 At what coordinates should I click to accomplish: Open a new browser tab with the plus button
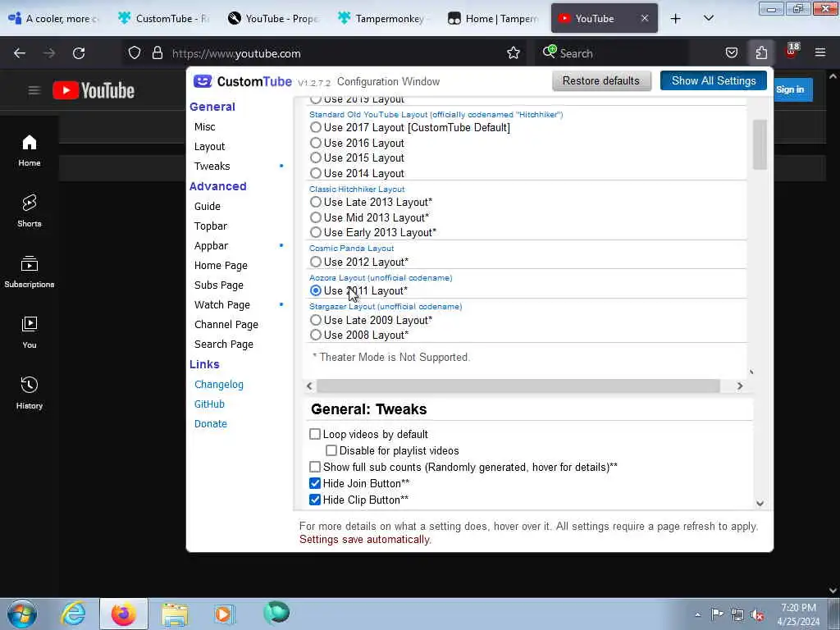click(x=676, y=19)
